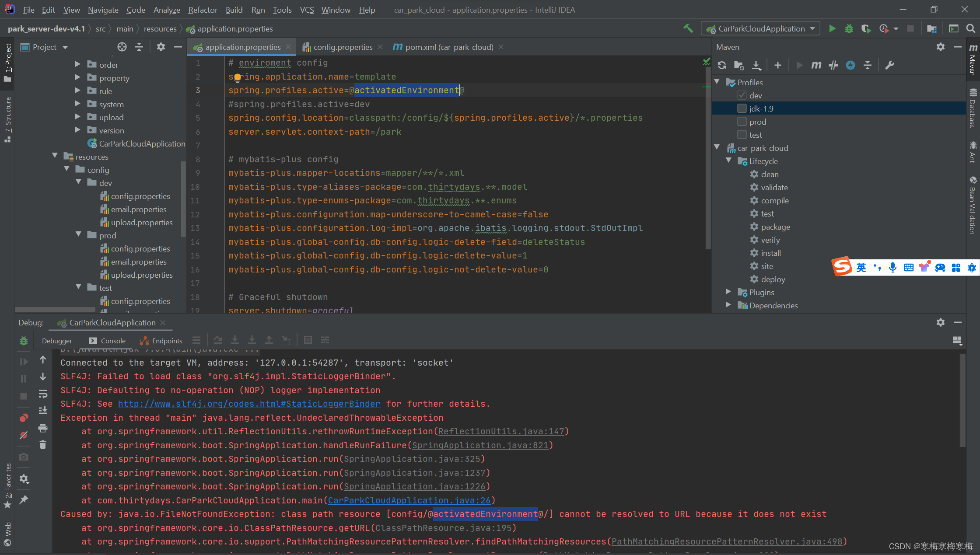
Task: Start debugging with the debug bug icon
Action: [849, 28]
